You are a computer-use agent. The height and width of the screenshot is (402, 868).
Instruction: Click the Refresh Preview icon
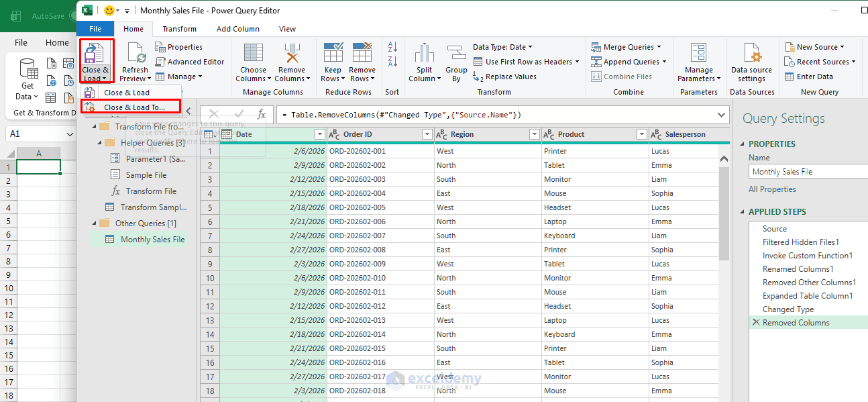pos(135,53)
